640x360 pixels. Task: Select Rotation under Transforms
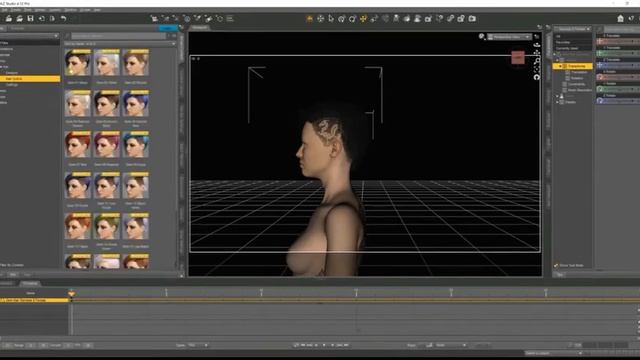(x=577, y=78)
